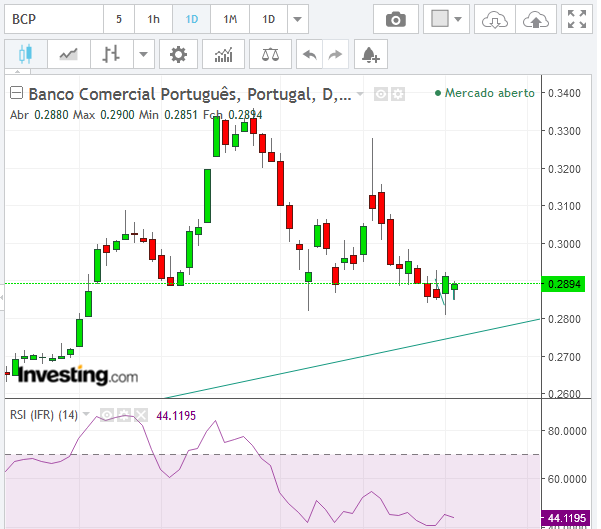Expand chart style options dropdown arrow
The width and height of the screenshot is (601, 529).
pos(144,54)
